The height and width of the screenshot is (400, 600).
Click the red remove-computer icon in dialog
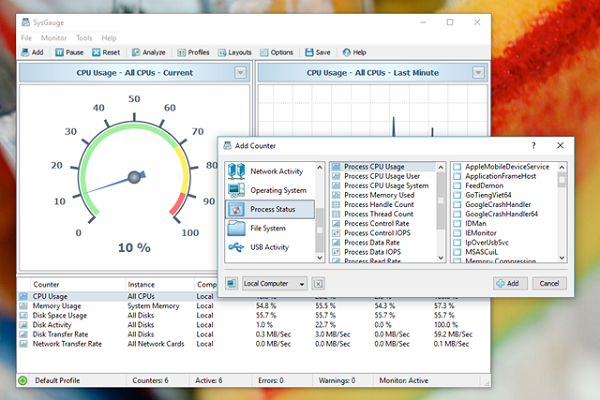pos(318,283)
